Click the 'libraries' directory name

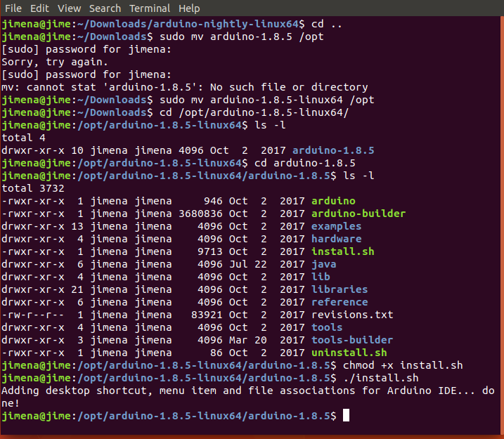(340, 289)
